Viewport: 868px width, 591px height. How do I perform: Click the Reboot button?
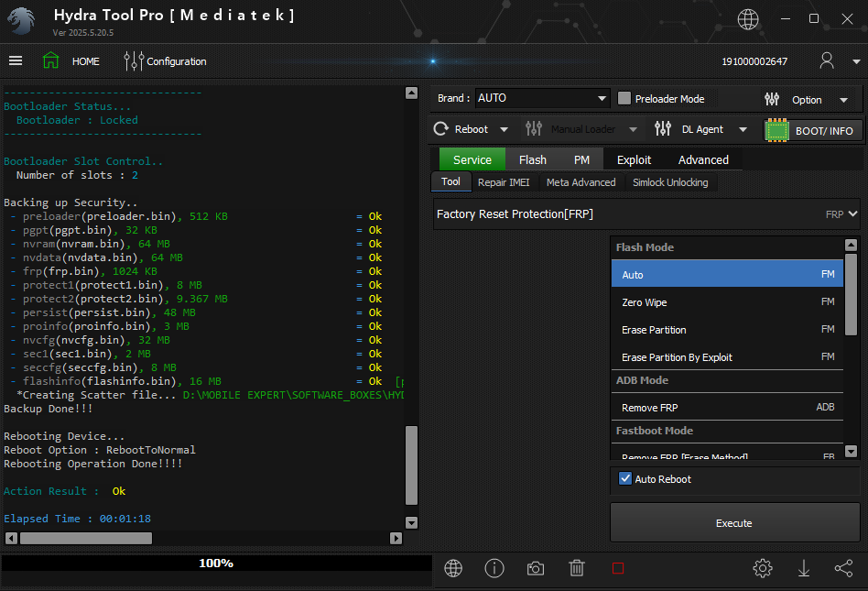[472, 129]
